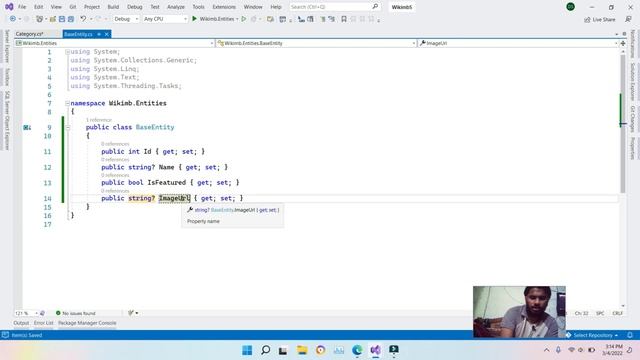Open the File menu
The image size is (640, 360).
[x=22, y=7]
